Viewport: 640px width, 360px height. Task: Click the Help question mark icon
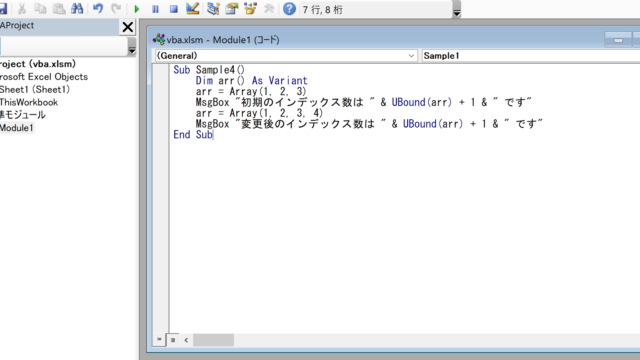coord(289,9)
